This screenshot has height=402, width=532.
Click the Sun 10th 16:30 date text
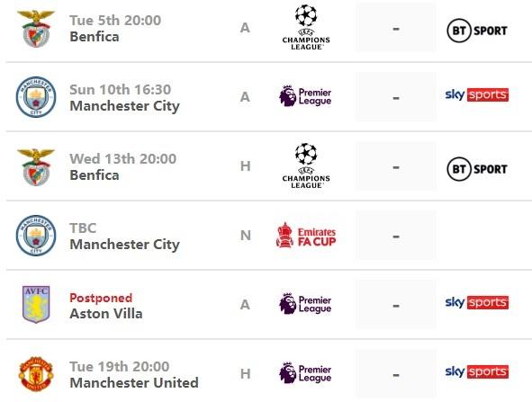pyautogui.click(x=120, y=90)
